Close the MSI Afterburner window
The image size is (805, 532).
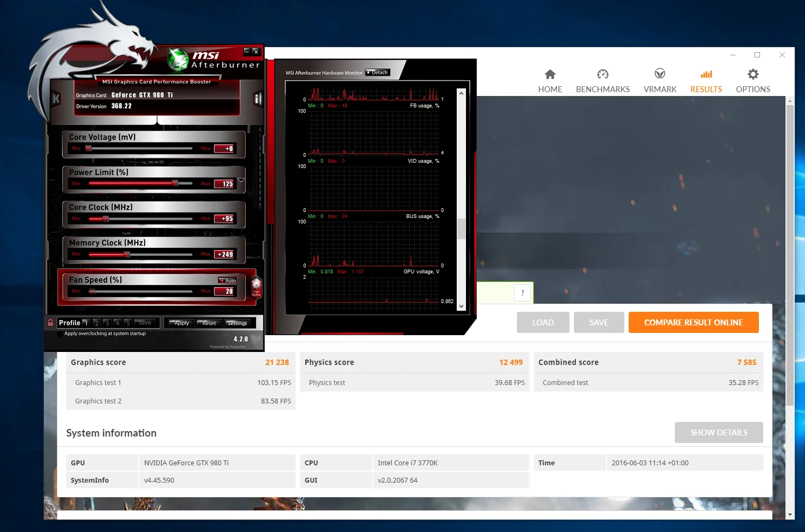pos(256,52)
